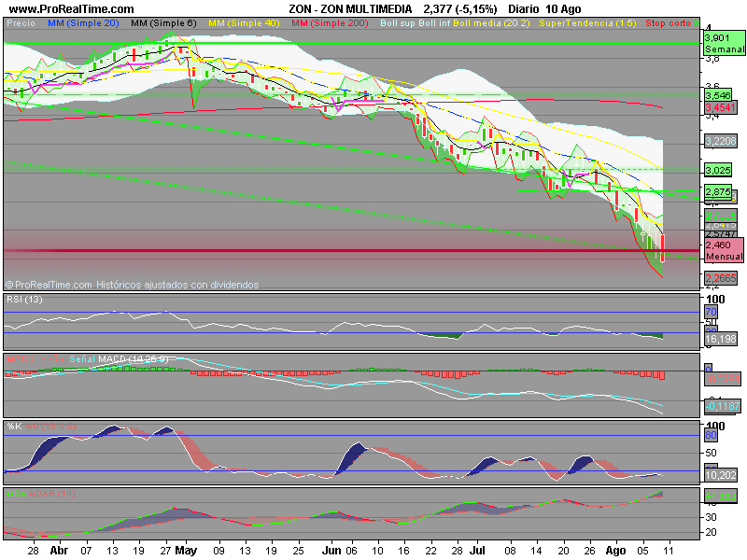Click the '2,460 Mensual' price tag
The height and width of the screenshot is (560, 747).
point(725,250)
